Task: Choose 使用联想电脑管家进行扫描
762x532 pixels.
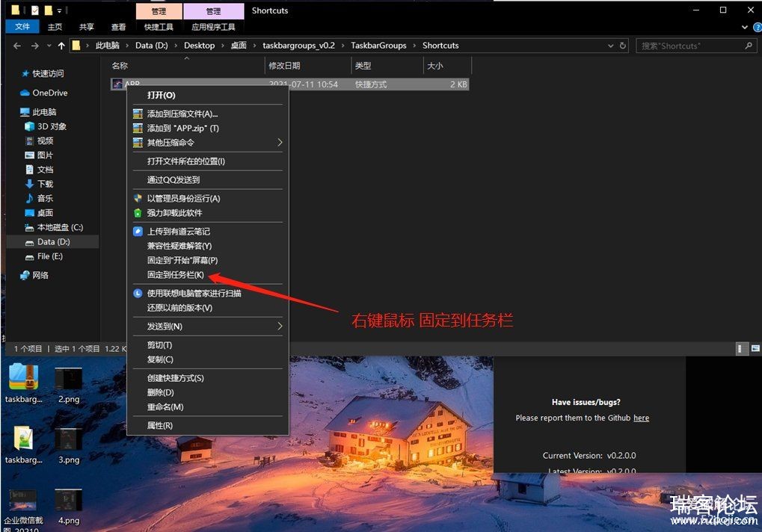Action: tap(207, 293)
